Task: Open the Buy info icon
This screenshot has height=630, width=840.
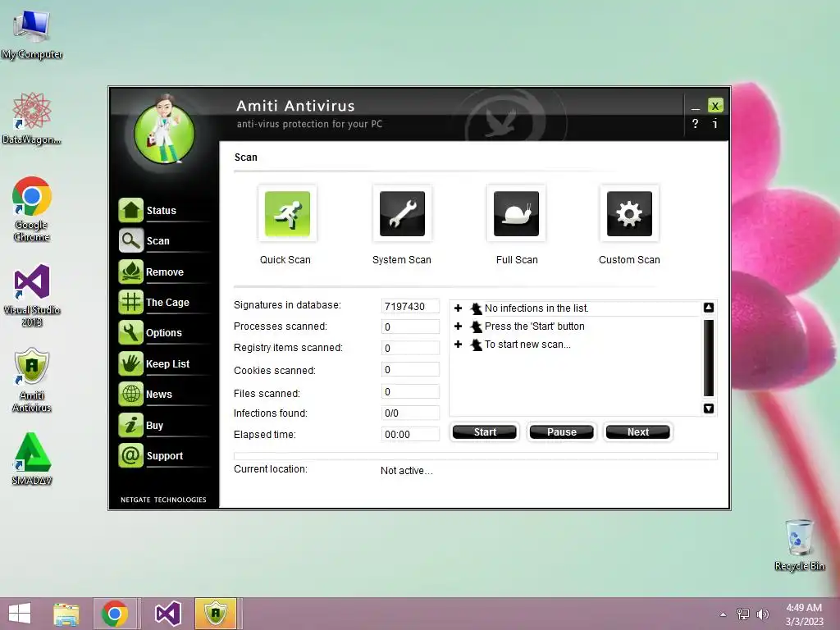Action: 130,426
